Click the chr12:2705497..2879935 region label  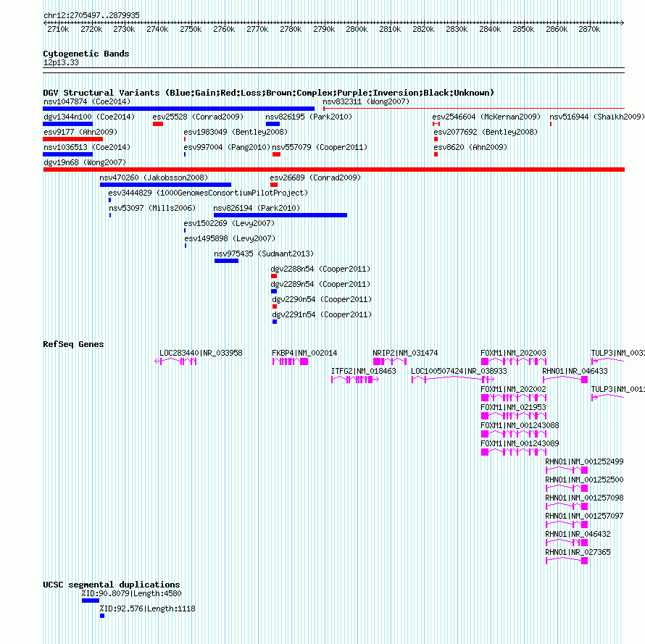91,15
